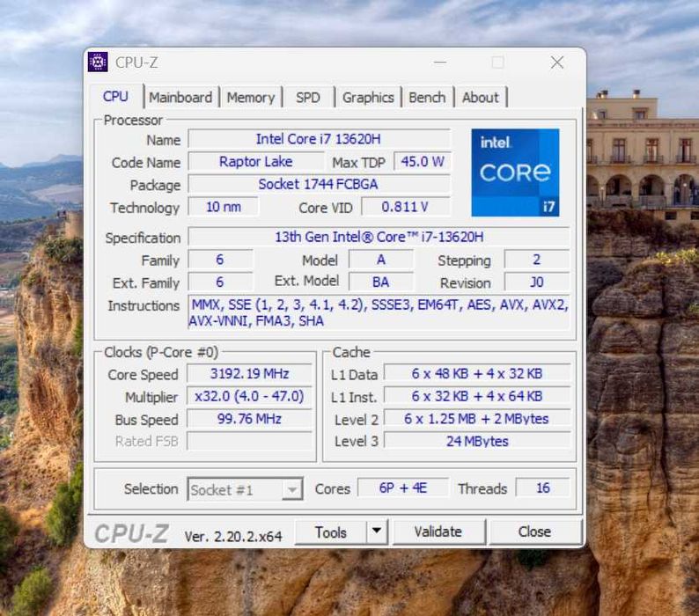Screen dimensions: 699x616
Task: Click the Level 3 value 24 MBytes
Action: coord(477,441)
